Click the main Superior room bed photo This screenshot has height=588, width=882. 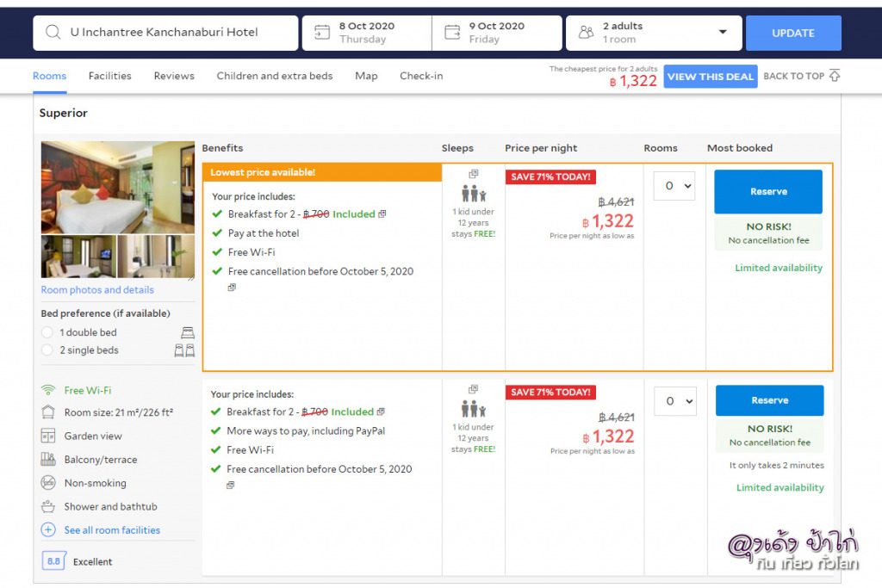click(118, 187)
